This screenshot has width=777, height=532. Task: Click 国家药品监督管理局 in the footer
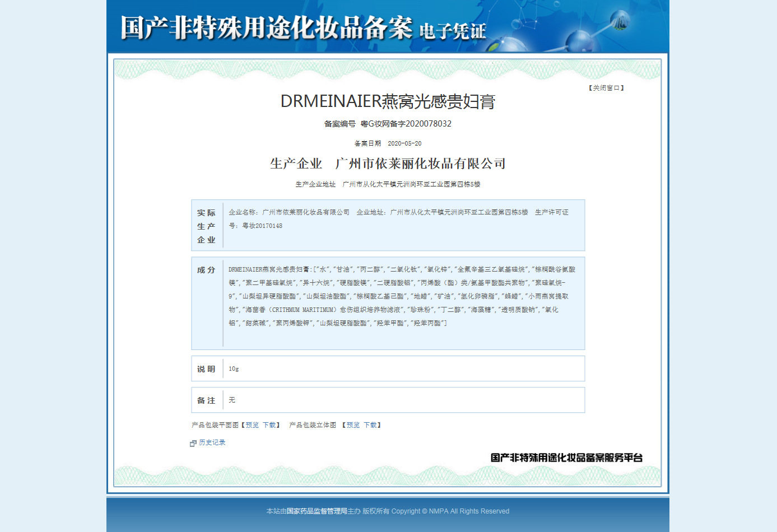click(317, 511)
